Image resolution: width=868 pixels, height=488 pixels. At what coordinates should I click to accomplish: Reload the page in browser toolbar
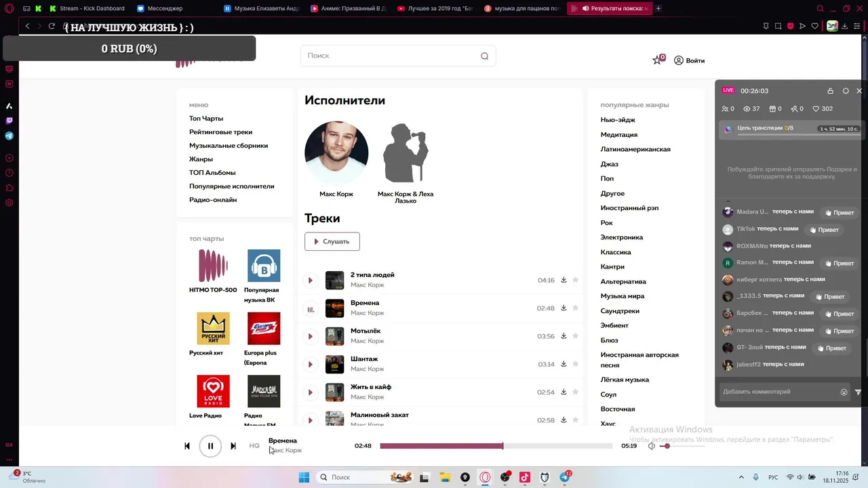coord(52,26)
